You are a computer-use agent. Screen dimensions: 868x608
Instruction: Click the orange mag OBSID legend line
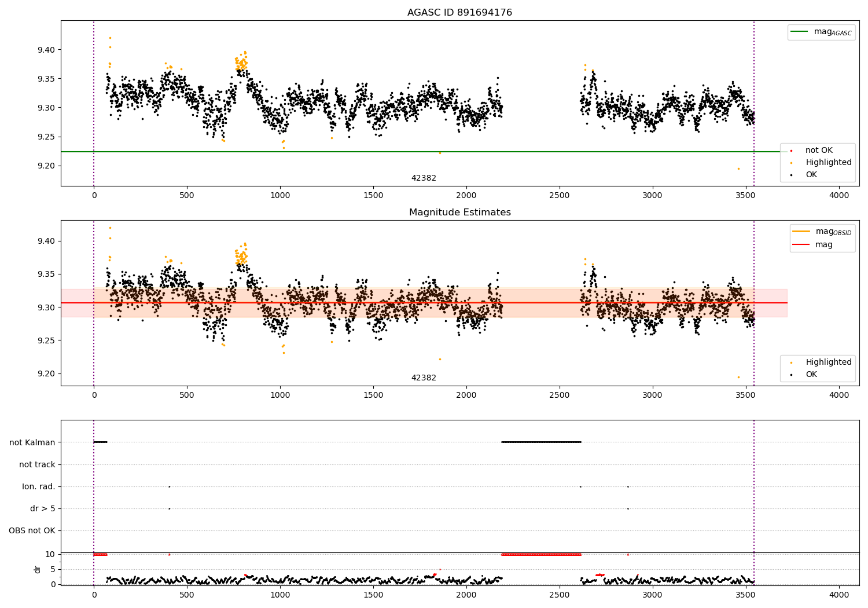point(801,232)
